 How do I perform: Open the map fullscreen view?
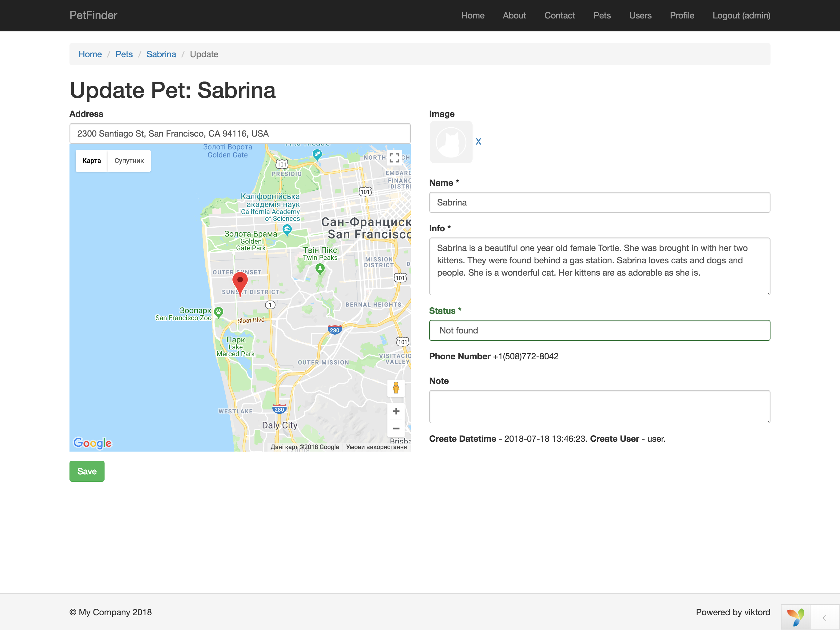coord(394,158)
